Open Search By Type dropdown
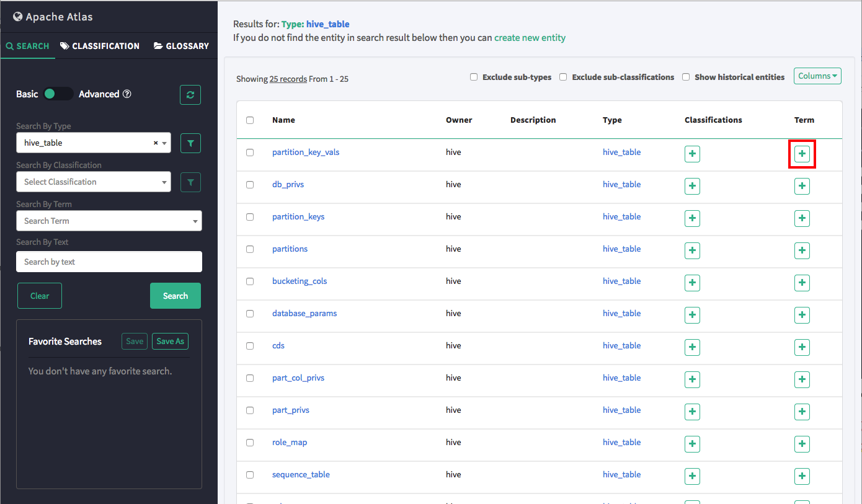The image size is (862, 504). [x=94, y=143]
